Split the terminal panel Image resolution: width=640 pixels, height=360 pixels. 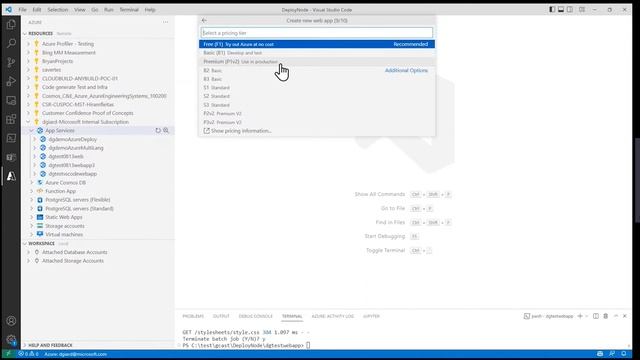596,316
